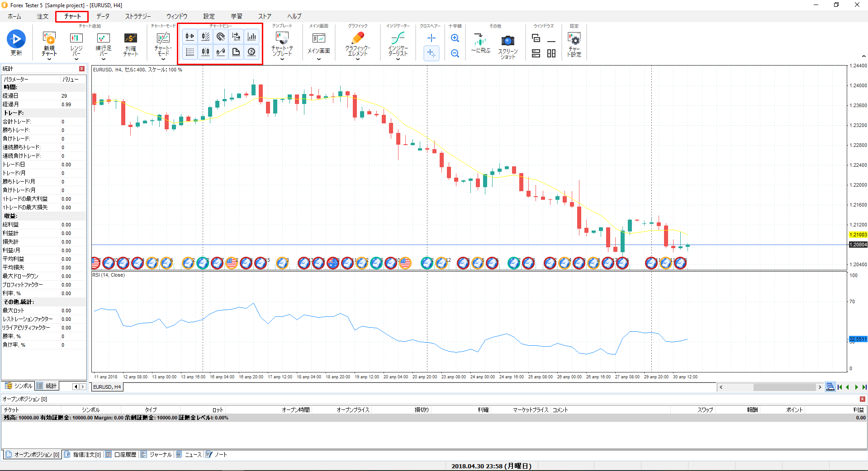
Task: Toggle the volume bars icon in chart view
Action: [251, 37]
